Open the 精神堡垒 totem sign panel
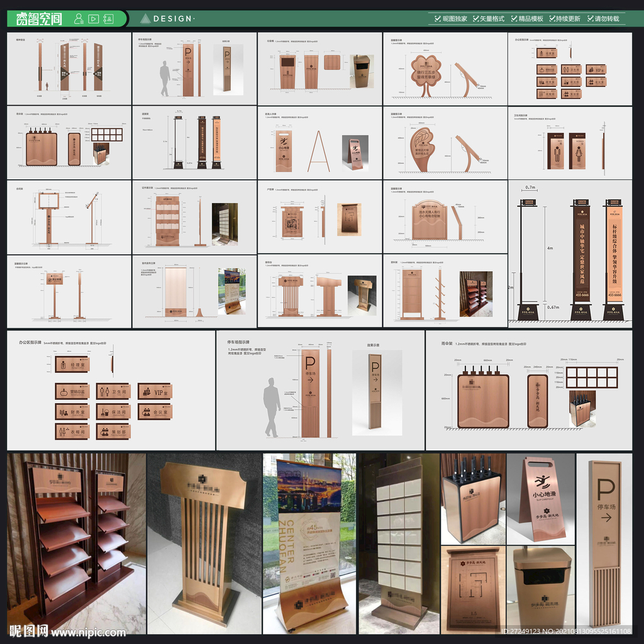Image resolution: width=644 pixels, height=644 pixels. 69,69
